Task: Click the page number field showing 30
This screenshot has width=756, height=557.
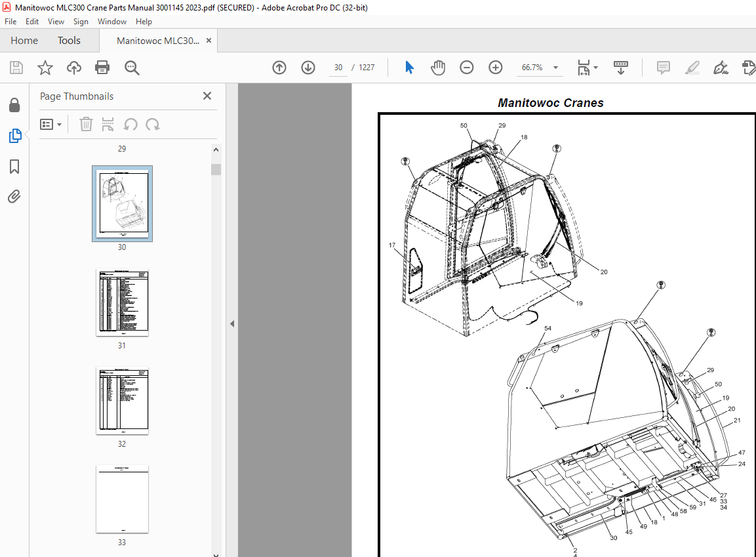Action: (338, 68)
